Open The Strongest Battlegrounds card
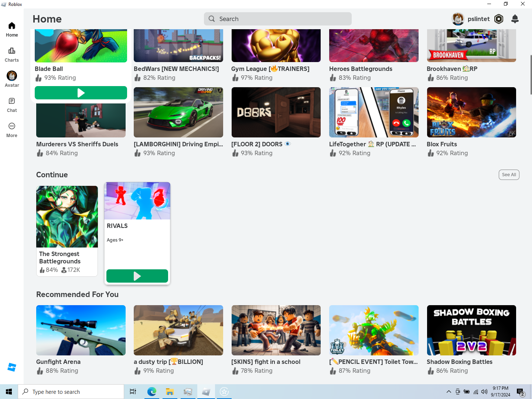 point(67,231)
